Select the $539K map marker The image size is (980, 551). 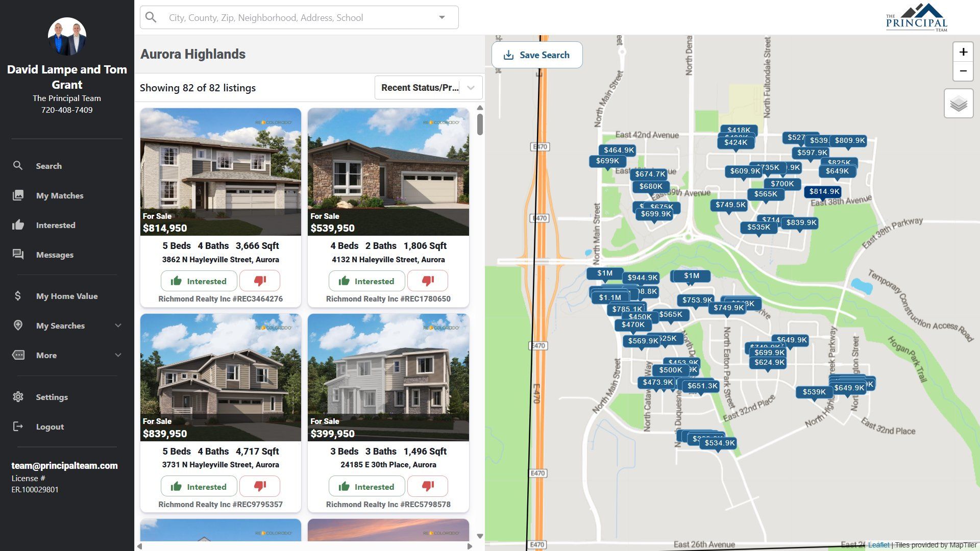click(x=814, y=392)
